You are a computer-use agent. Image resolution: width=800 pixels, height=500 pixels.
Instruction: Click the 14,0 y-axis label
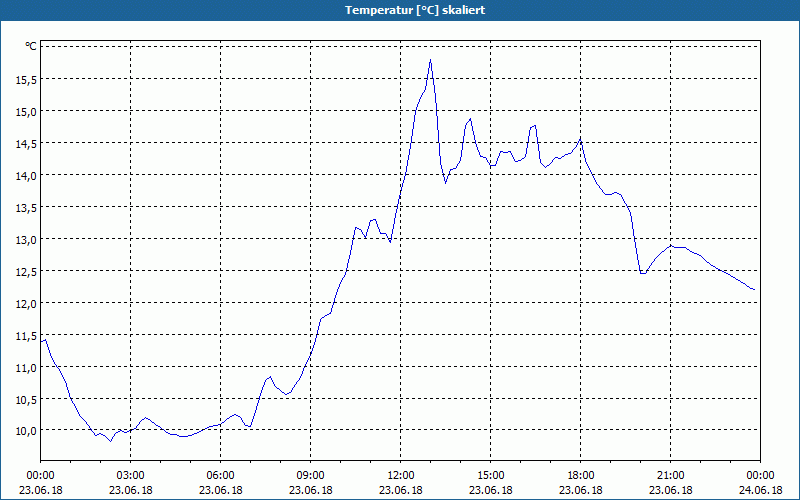tap(26, 176)
